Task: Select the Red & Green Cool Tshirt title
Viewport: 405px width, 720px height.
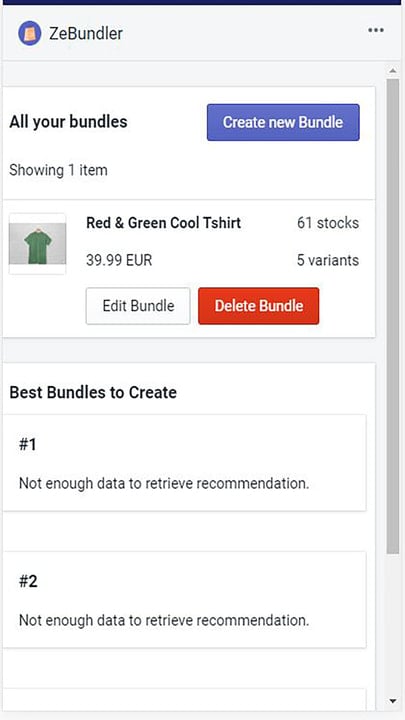Action: tap(163, 223)
